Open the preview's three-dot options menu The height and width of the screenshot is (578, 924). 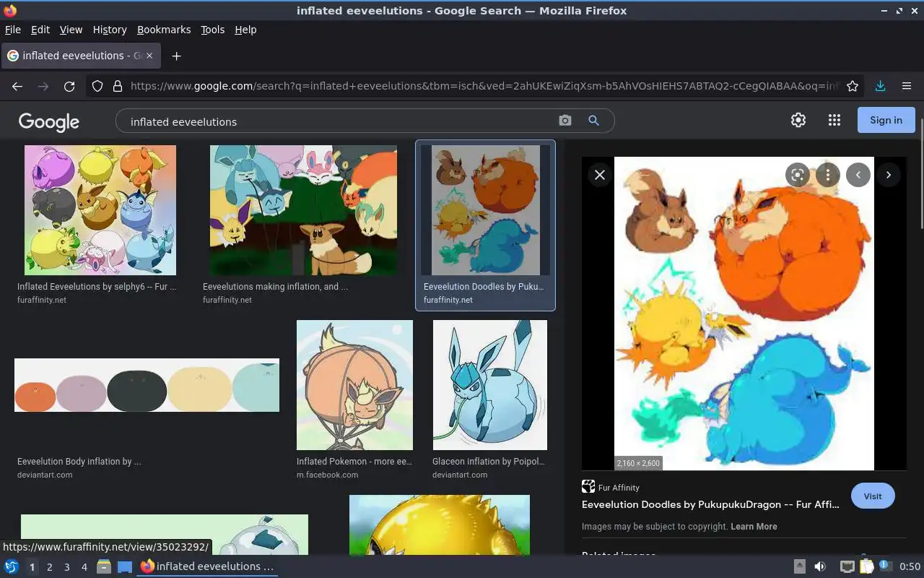[828, 175]
